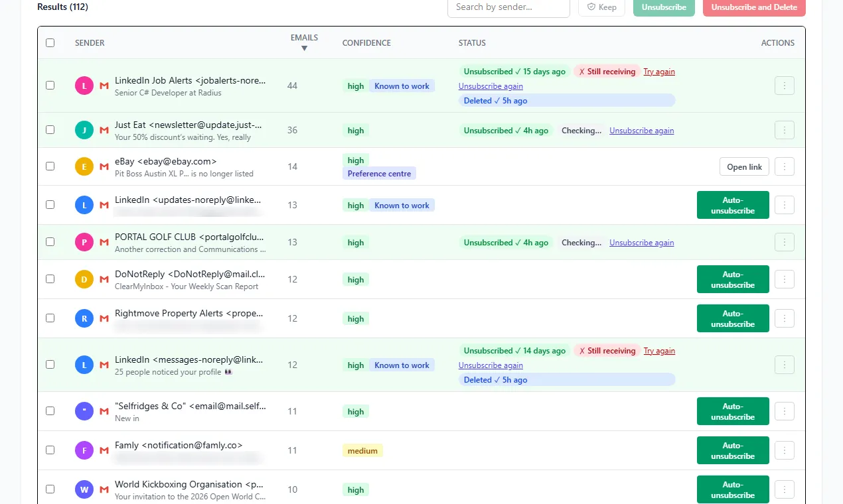This screenshot has width=843, height=504.
Task: Tick the checkbox for Rightmove Property Alerts
Action: pyautogui.click(x=50, y=318)
